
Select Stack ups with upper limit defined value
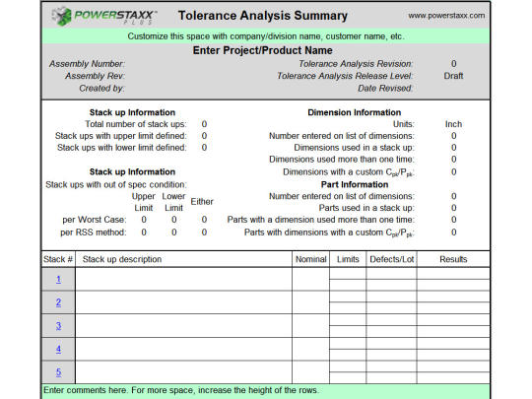tap(204, 136)
